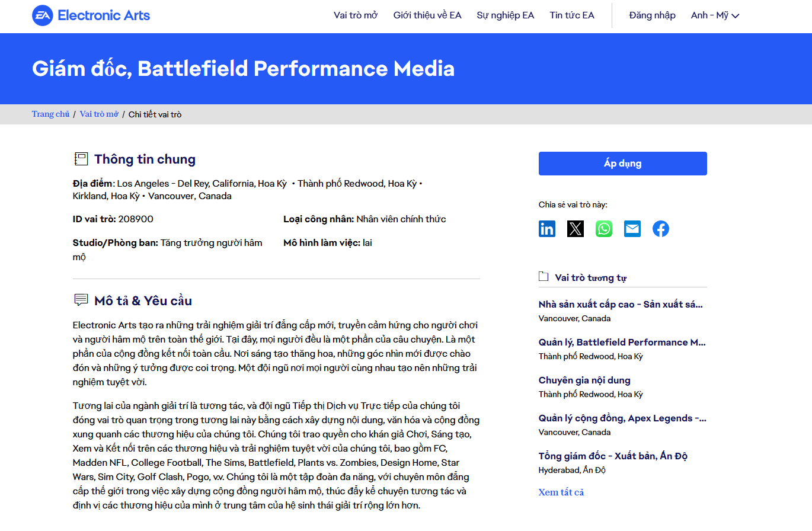Viewport: 812px width, 531px height.
Task: Click Vai trò mở breadcrumb link
Action: pos(99,114)
